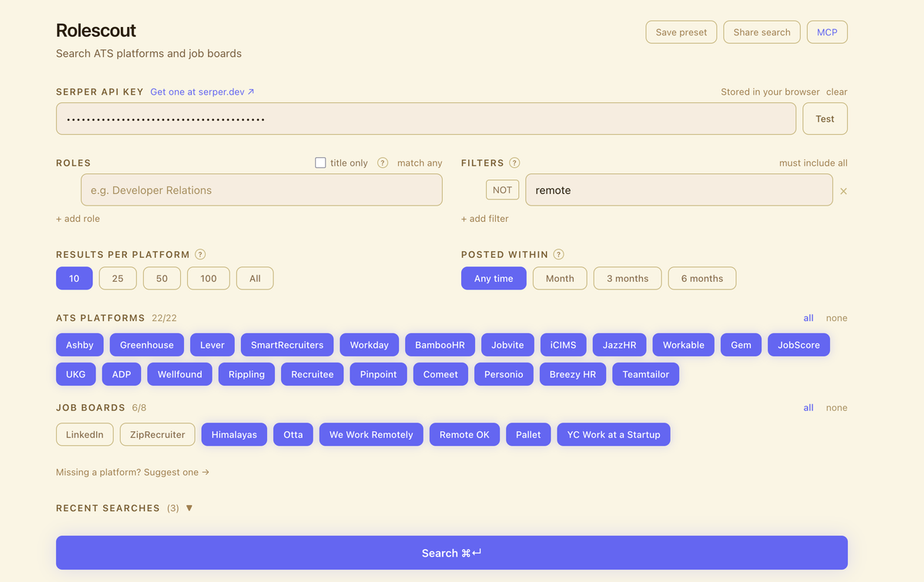Screen dimensions: 924x582
Task: Click the Search button
Action: tap(451, 553)
